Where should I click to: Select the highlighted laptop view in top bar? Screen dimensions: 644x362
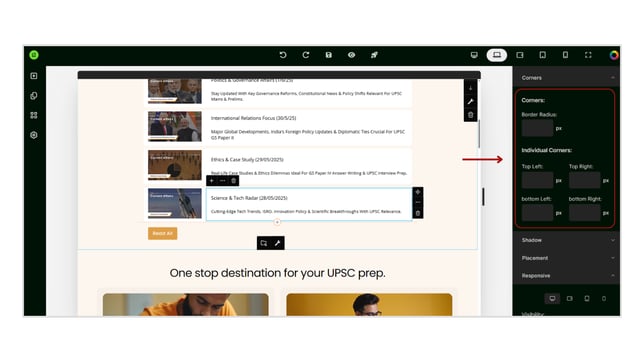[497, 55]
